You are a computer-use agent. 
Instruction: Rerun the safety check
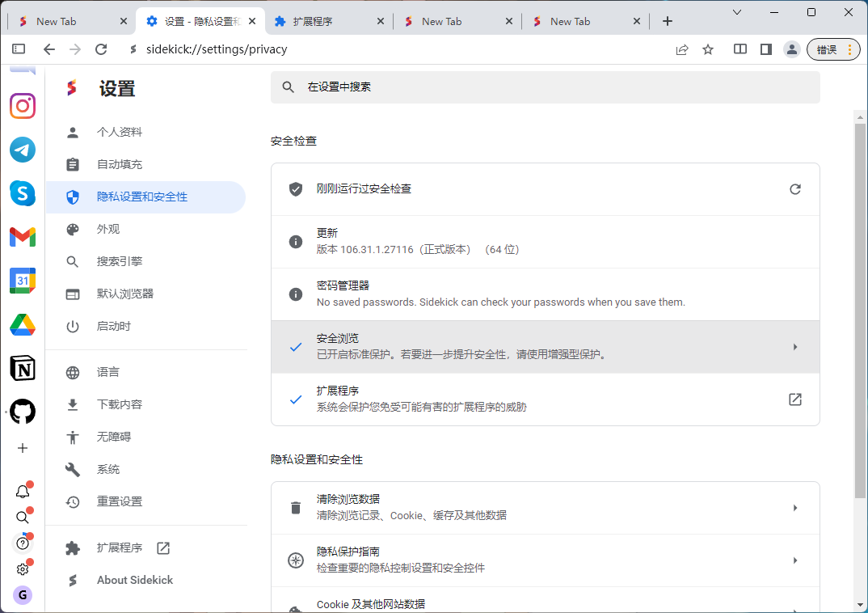pos(795,189)
